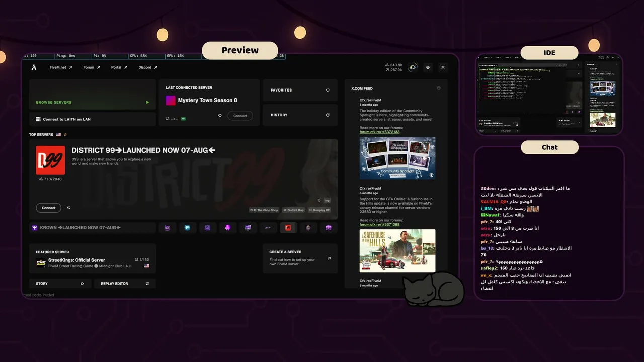644x362 pixels.
Task: Click the external arrow icon on Create a Server
Action: (329, 258)
